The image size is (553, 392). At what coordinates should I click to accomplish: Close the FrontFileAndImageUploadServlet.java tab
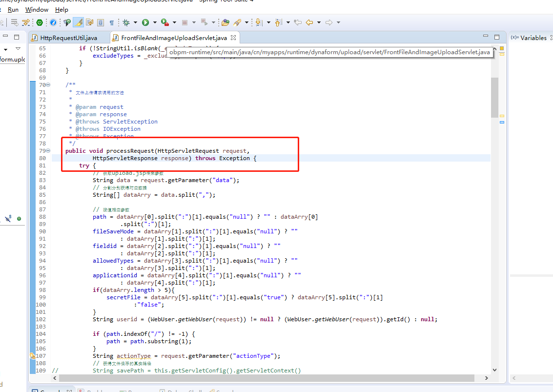coord(233,38)
